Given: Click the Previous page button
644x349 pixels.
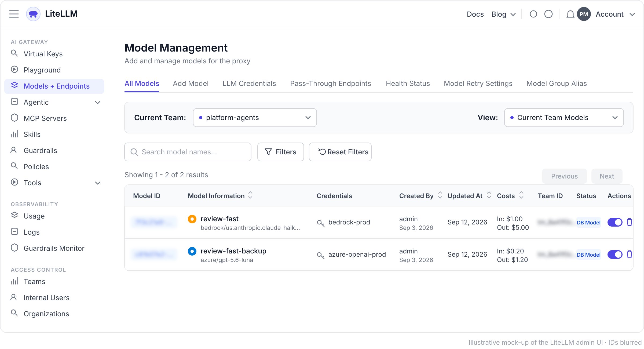Looking at the screenshot, I should [564, 176].
